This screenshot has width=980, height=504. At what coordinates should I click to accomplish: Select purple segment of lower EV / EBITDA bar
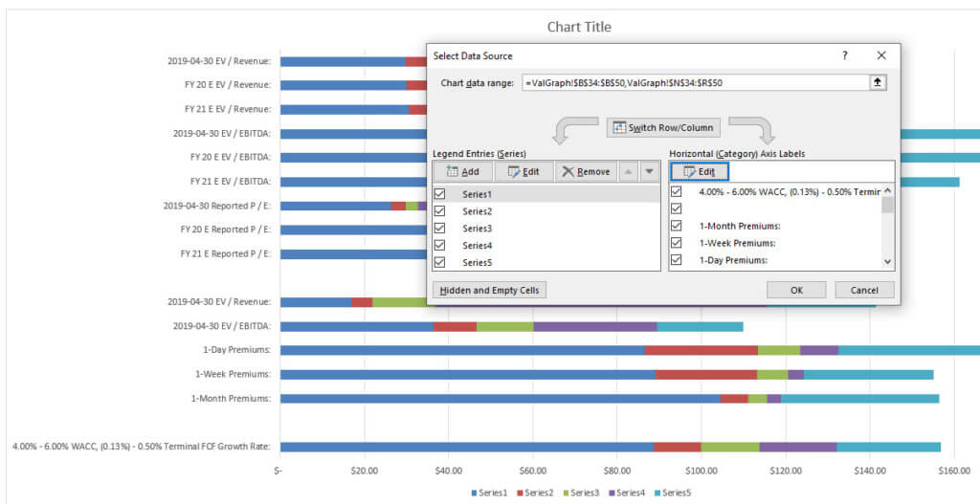(x=595, y=326)
